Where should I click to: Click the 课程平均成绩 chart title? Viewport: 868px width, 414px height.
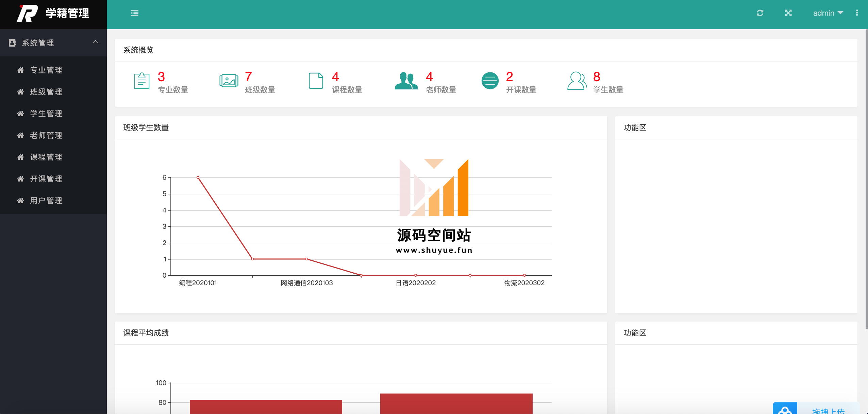(146, 333)
